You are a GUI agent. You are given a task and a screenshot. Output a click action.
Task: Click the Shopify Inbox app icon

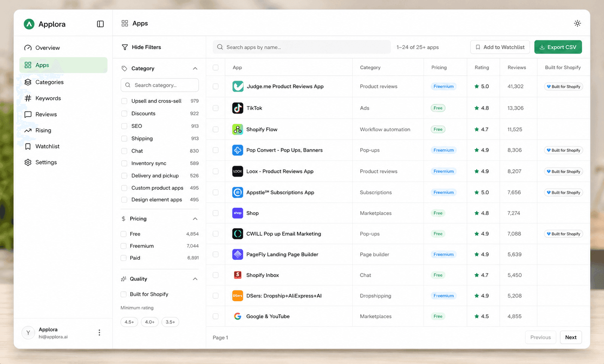click(238, 275)
